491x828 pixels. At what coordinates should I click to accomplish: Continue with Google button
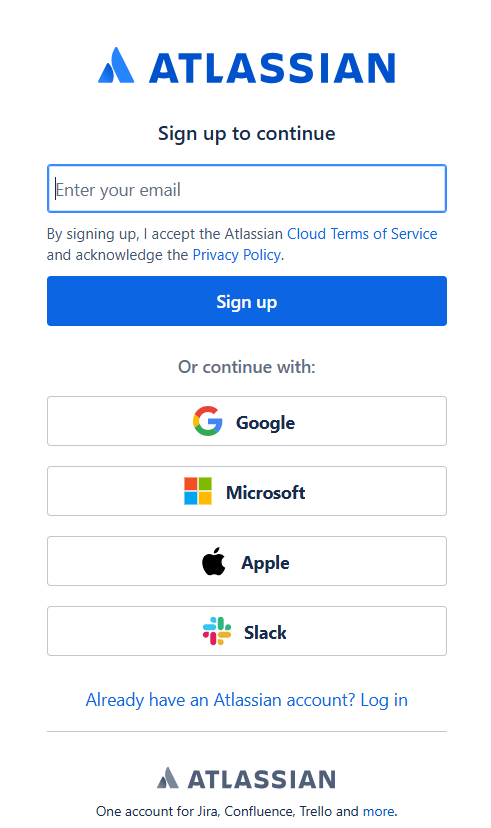tap(247, 421)
